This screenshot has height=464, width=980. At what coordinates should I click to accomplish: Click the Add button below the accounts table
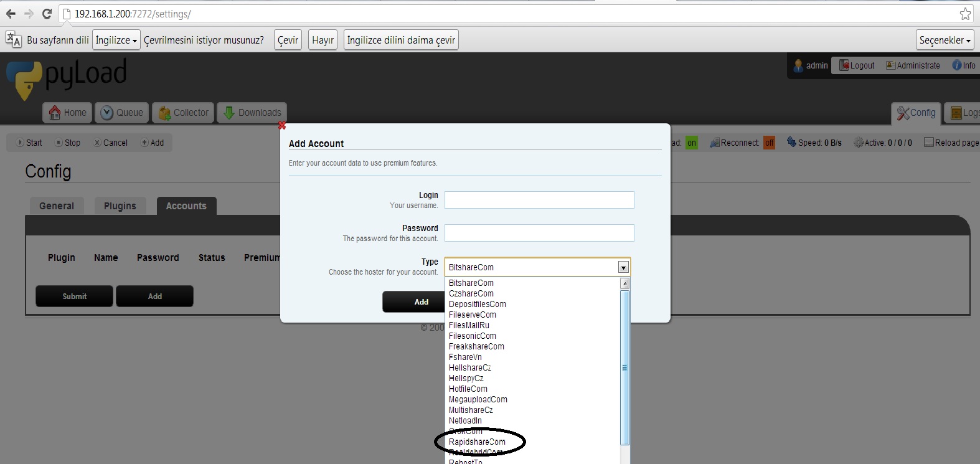pos(154,296)
